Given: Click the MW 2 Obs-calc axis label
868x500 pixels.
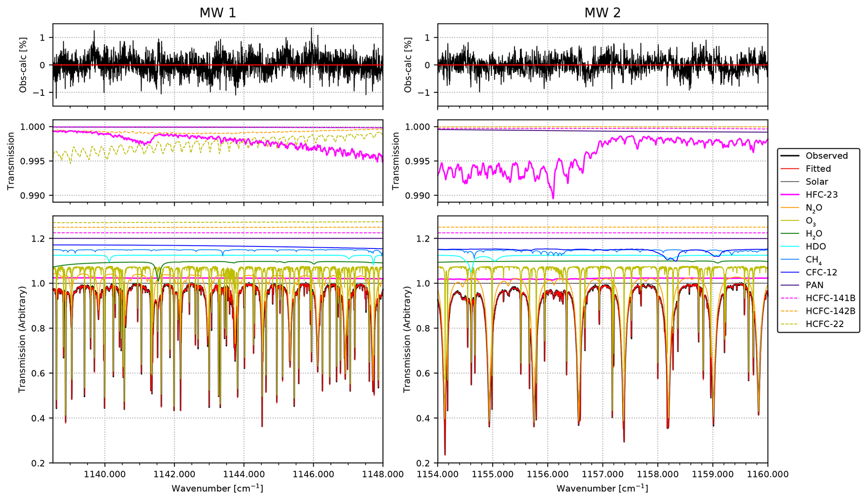Looking at the screenshot, I should pyautogui.click(x=407, y=65).
